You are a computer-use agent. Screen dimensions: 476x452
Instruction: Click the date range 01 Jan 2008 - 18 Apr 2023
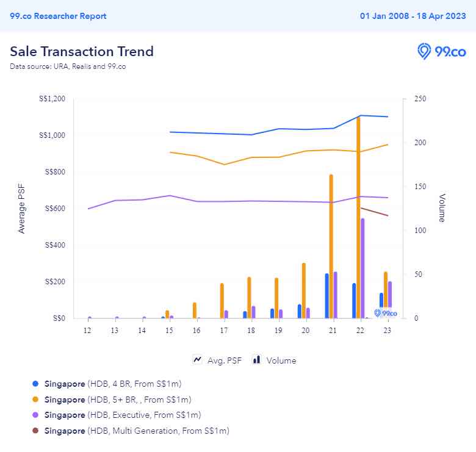click(x=413, y=16)
